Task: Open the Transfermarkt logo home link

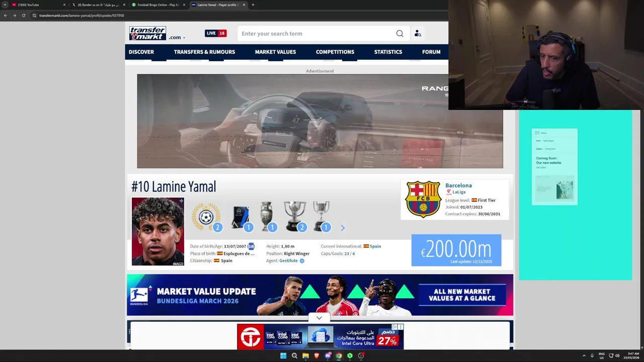Action: (147, 33)
